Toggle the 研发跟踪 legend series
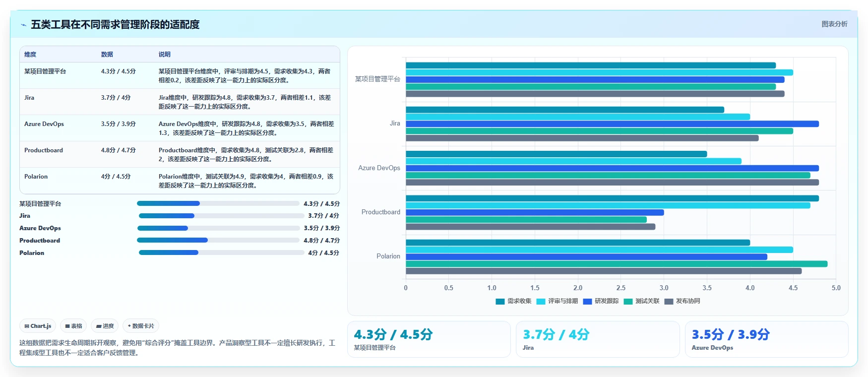868x377 pixels. (x=601, y=301)
